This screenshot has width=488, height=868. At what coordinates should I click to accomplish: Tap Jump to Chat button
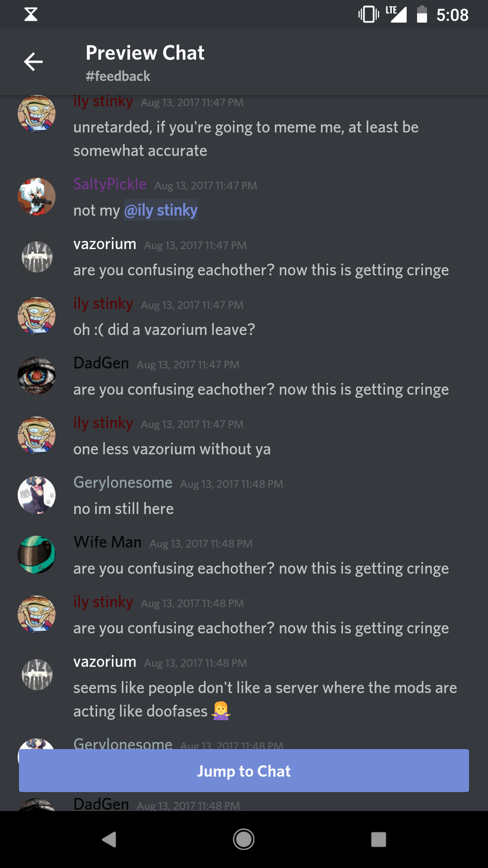tap(244, 771)
